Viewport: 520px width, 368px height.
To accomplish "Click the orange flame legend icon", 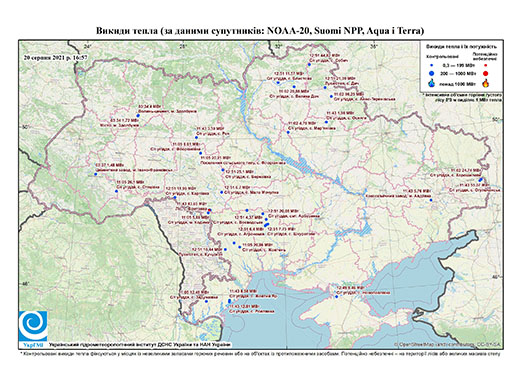I will click(486, 83).
